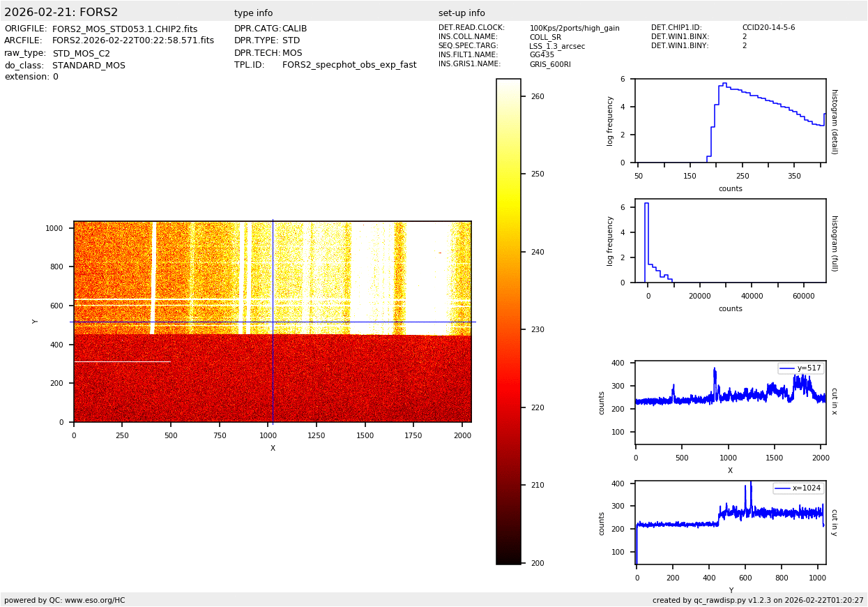The height and width of the screenshot is (607, 868).
Task: Click the ARCFILE timestamp filename
Action: coord(133,41)
